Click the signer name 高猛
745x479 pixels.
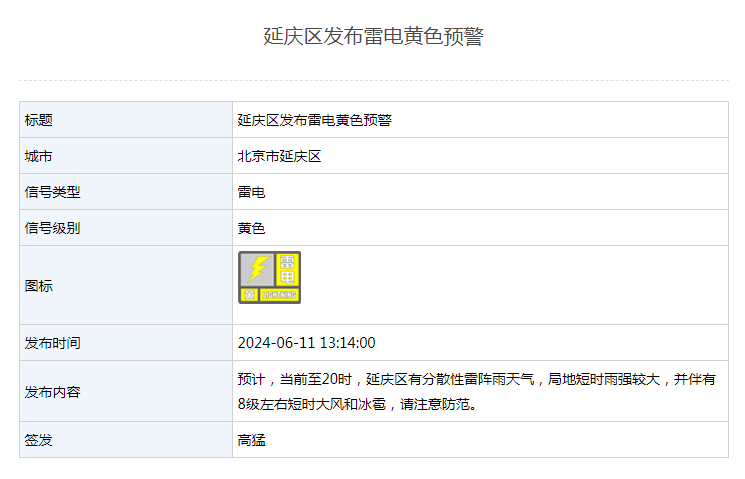click(x=252, y=440)
